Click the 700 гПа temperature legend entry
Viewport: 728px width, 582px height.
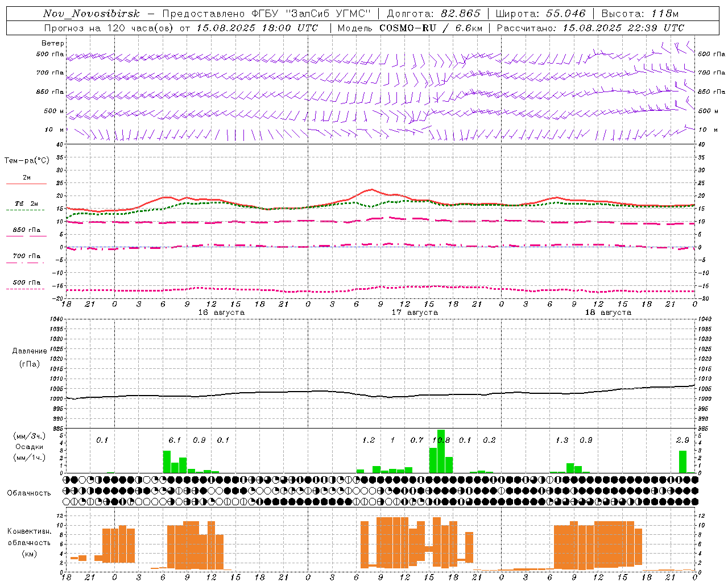click(26, 256)
